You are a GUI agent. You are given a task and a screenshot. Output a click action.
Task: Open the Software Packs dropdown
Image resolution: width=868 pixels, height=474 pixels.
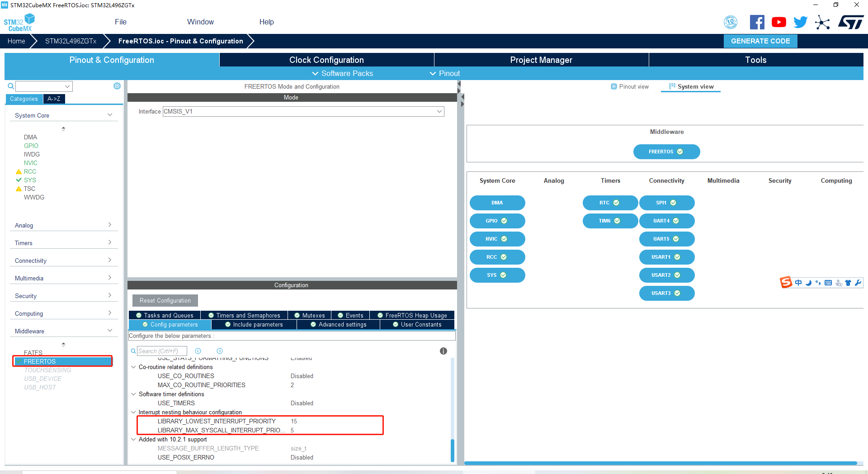(x=342, y=73)
